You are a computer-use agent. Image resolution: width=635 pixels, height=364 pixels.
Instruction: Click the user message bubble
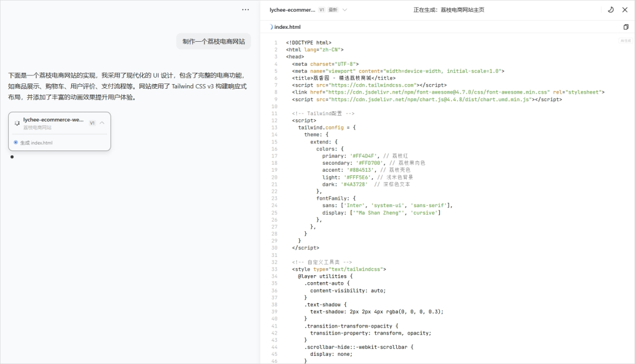[213, 41]
